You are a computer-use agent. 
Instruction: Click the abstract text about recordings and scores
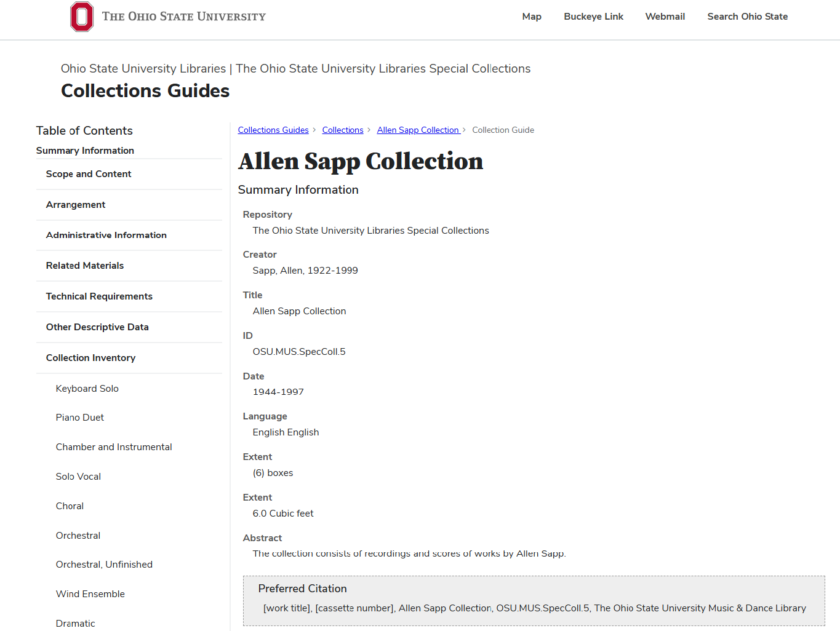409,554
